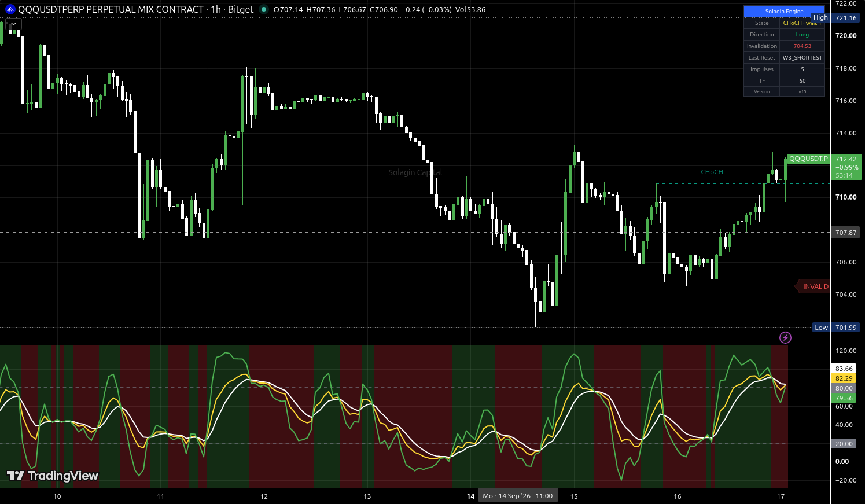The width and height of the screenshot is (865, 504).
Task: Click the date 11 on the time axis
Action: 160,496
